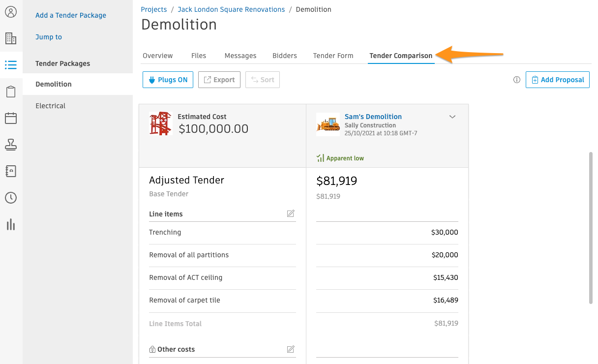The height and width of the screenshot is (364, 598).
Task: Select the list icon in left rail
Action: (x=11, y=64)
